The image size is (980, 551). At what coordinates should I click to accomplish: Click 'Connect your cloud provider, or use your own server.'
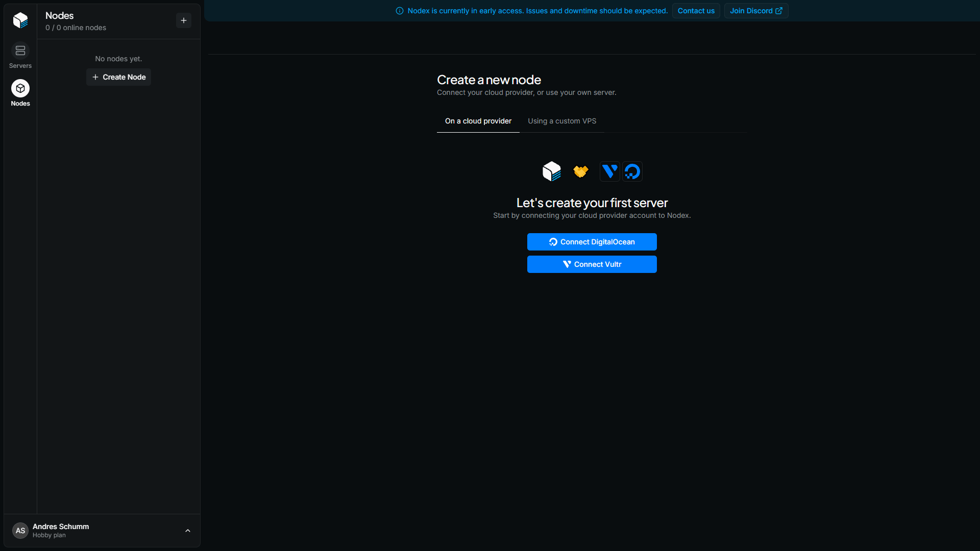coord(526,92)
